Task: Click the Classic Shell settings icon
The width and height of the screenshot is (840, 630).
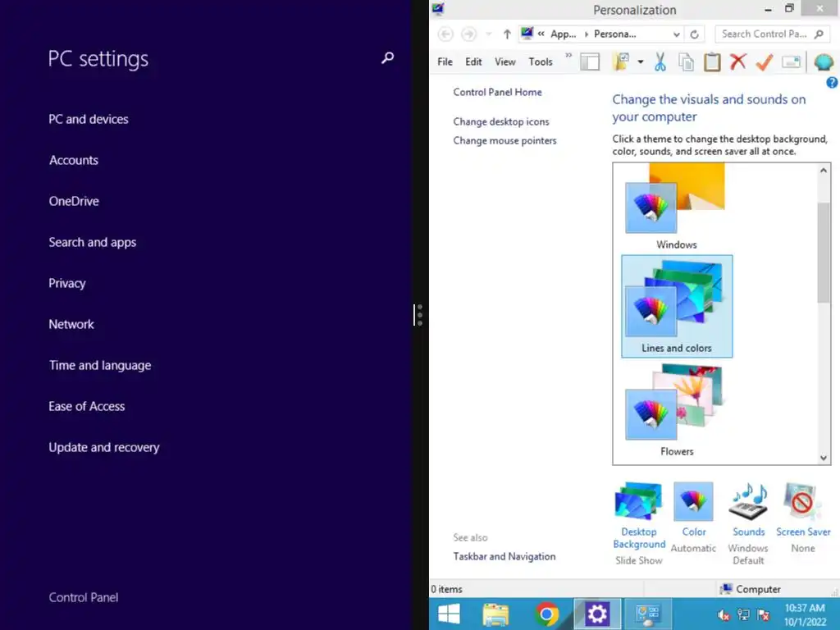Action: click(824, 62)
